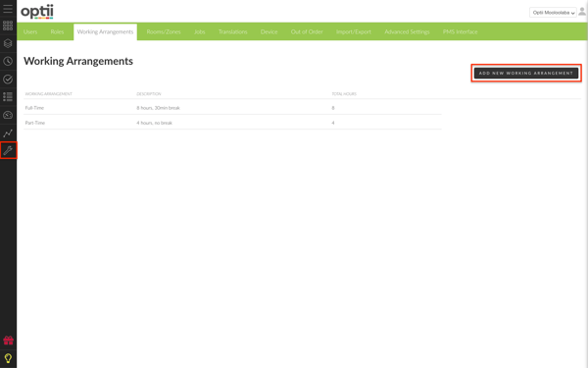Click the yellow lightbulb icon
Screen dimensions: 588x368
pos(8,358)
